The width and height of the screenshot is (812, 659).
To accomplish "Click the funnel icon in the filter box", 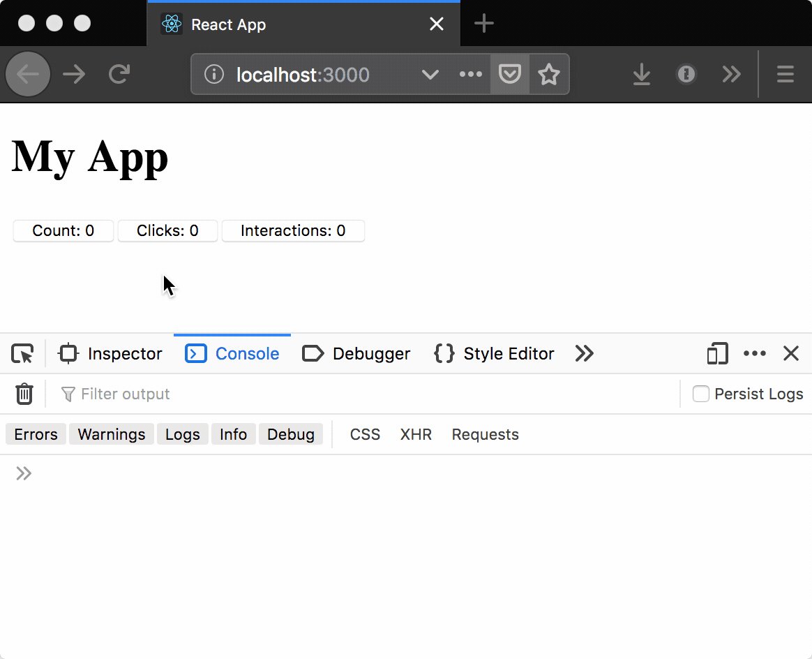I will [x=68, y=394].
